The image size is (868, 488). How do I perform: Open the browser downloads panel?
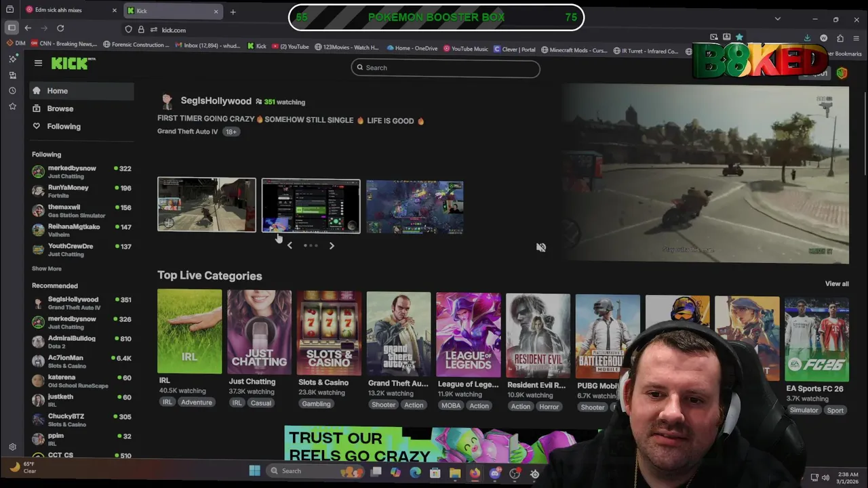807,38
